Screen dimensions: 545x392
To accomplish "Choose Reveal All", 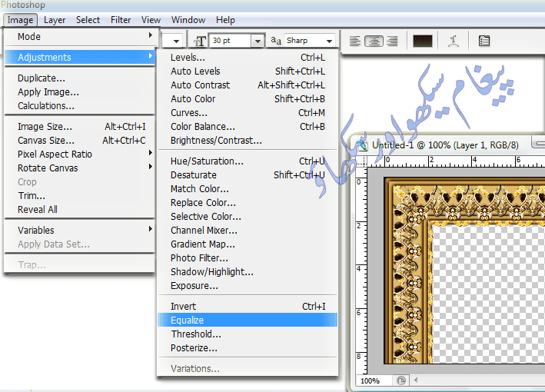I will point(79,210).
